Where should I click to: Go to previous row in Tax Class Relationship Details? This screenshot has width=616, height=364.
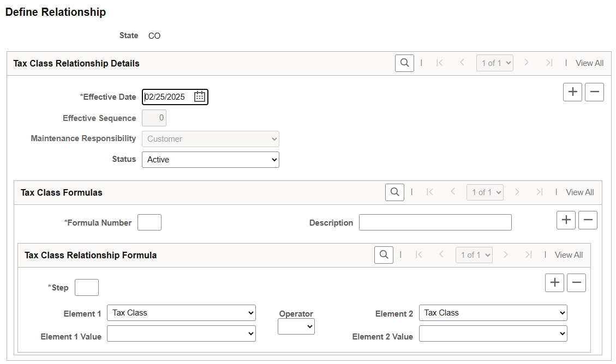[x=462, y=63]
